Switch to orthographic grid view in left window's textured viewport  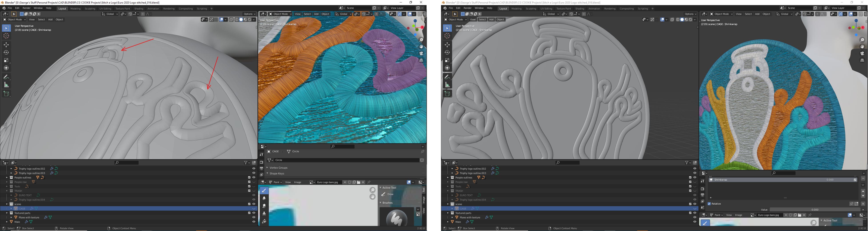pos(421,60)
